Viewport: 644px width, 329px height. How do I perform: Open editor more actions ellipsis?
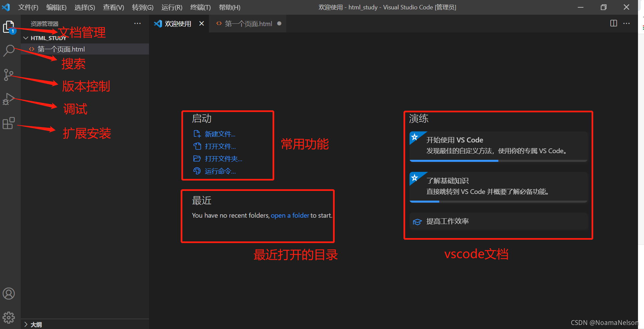click(x=627, y=23)
